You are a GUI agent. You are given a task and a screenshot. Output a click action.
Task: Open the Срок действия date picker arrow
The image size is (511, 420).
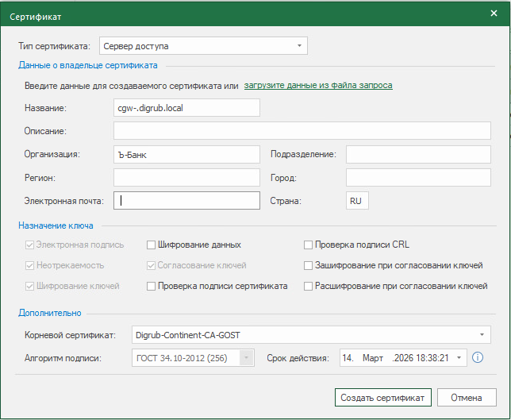[459, 358]
